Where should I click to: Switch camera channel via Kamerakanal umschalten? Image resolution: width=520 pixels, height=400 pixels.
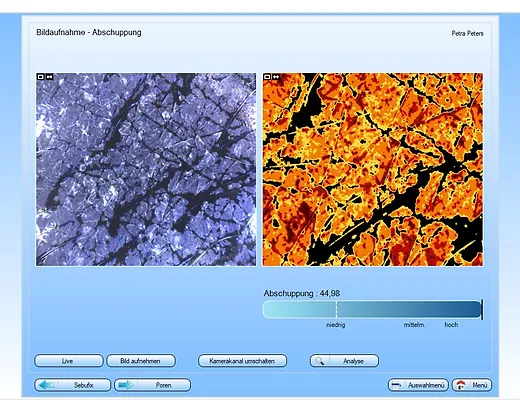pyautogui.click(x=242, y=361)
